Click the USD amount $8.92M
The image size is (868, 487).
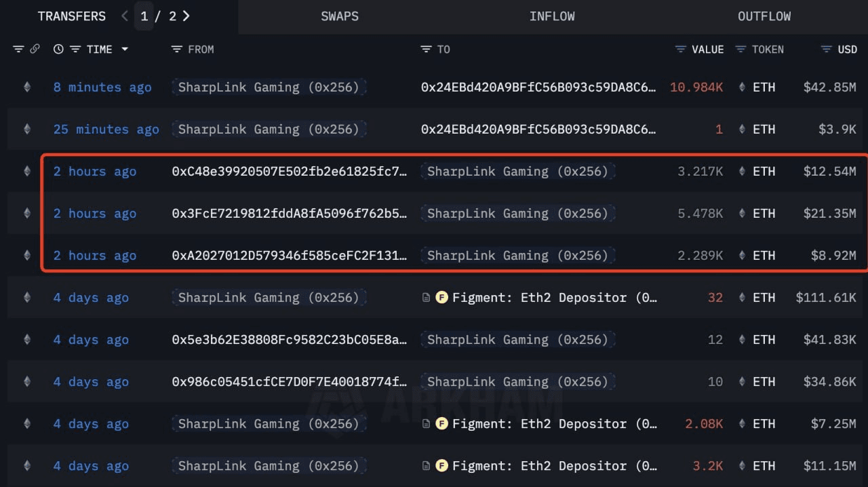click(833, 255)
